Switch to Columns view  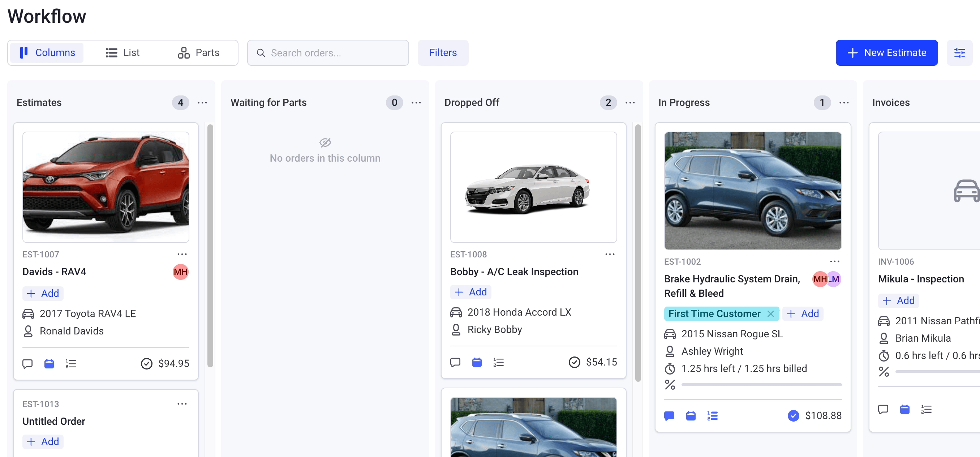click(x=47, y=52)
